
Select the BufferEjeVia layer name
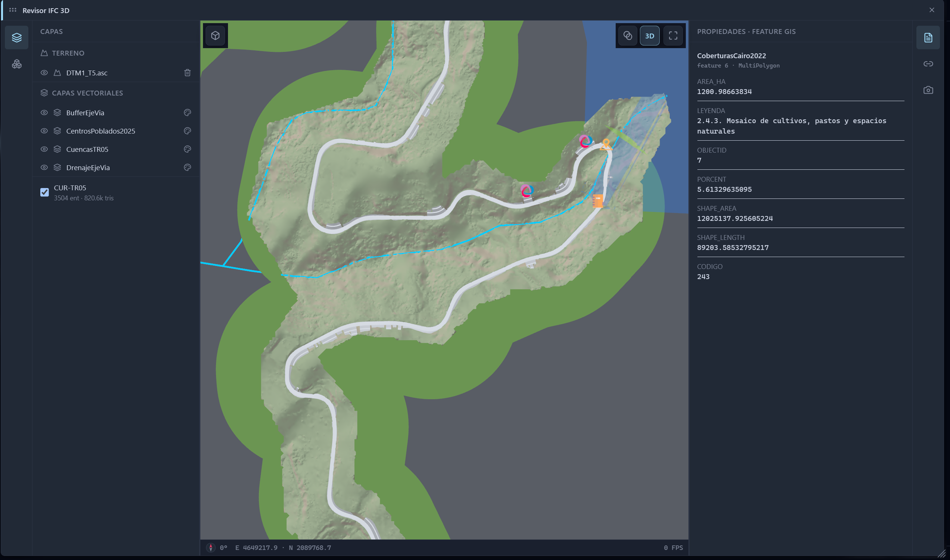point(85,113)
